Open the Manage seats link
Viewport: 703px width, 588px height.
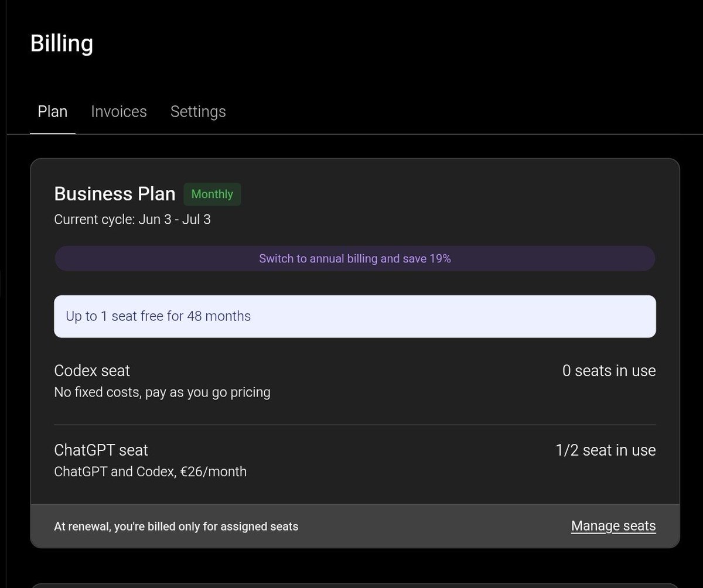[x=613, y=526]
